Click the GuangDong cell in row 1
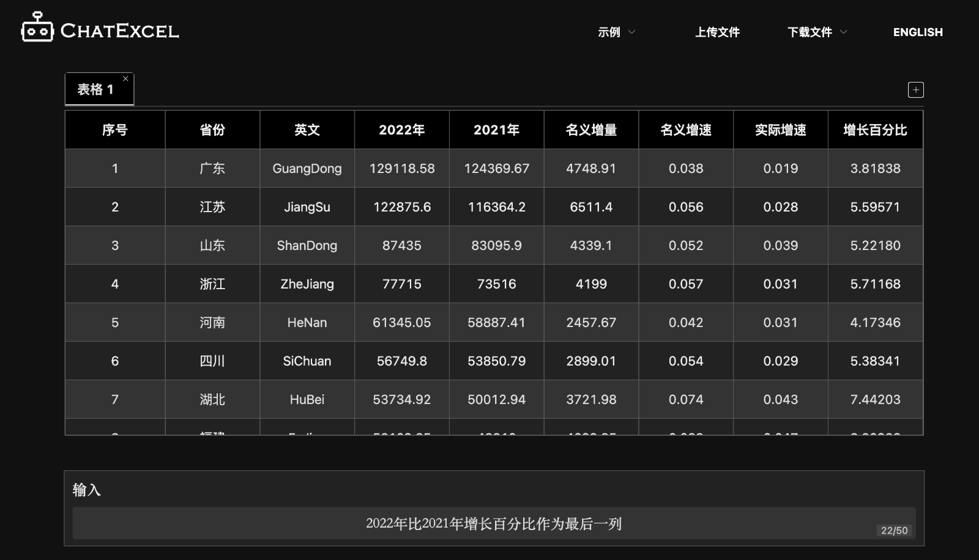The width and height of the screenshot is (979, 560). pyautogui.click(x=307, y=168)
